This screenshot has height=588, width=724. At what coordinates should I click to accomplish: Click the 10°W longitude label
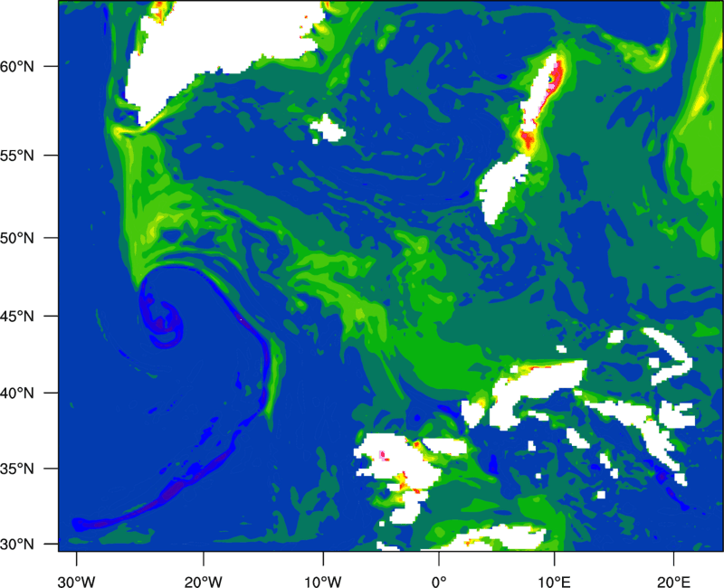coord(323,582)
